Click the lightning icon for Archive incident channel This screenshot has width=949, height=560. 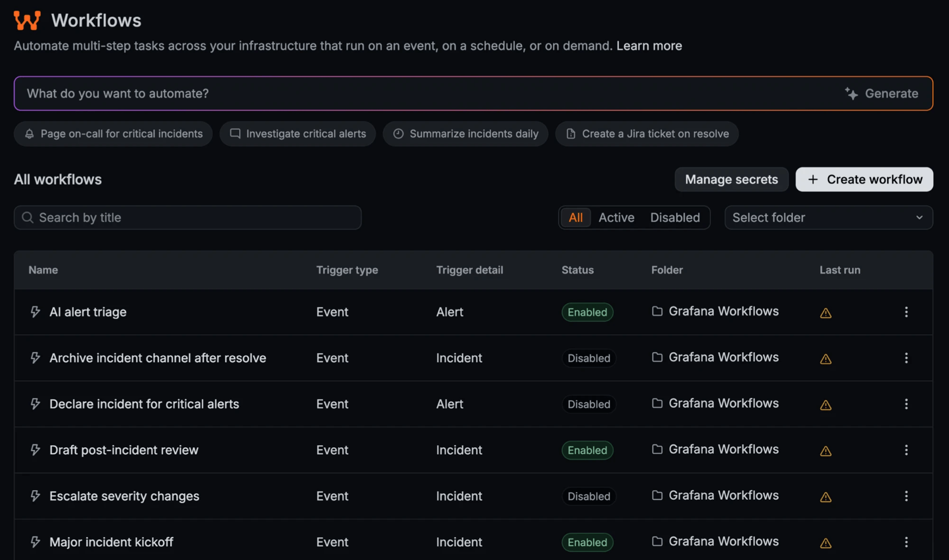pyautogui.click(x=35, y=358)
